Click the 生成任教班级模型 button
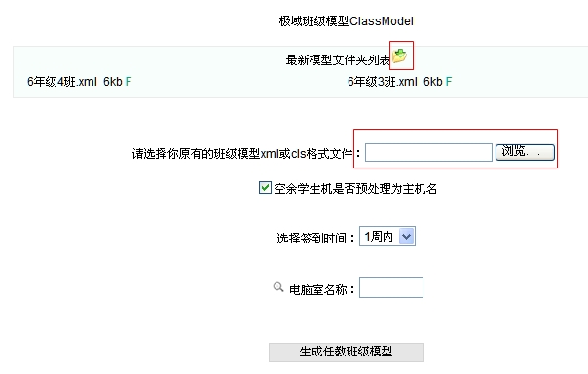The image size is (588, 374). (347, 353)
